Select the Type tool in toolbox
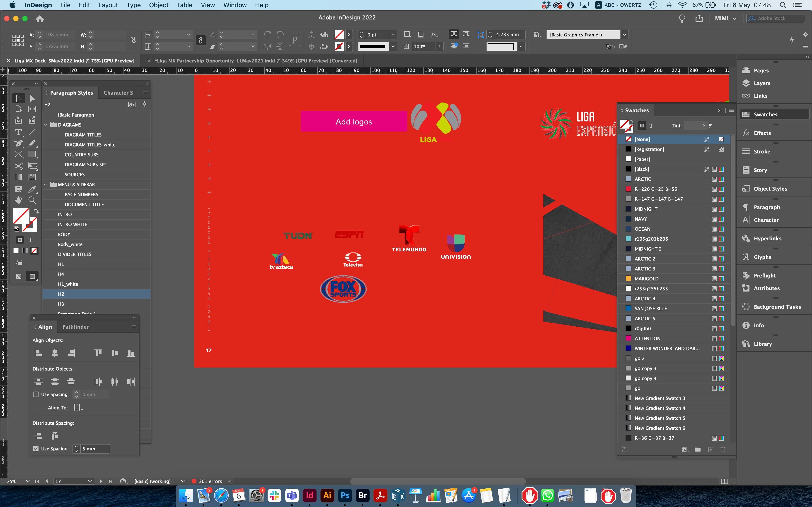812x507 pixels. 18,132
